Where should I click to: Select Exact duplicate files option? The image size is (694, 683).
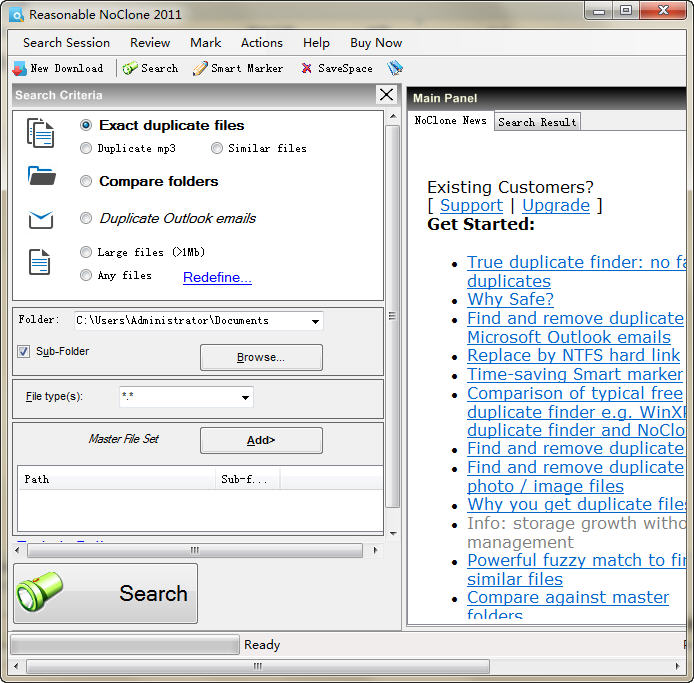(86, 125)
